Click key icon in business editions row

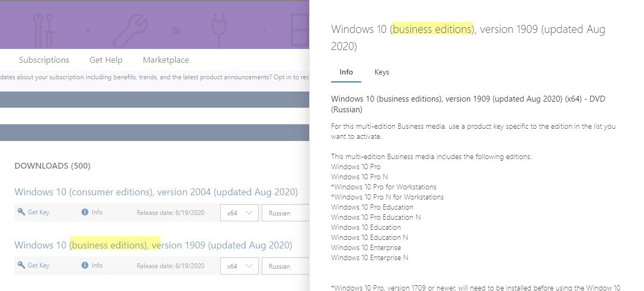click(21, 265)
